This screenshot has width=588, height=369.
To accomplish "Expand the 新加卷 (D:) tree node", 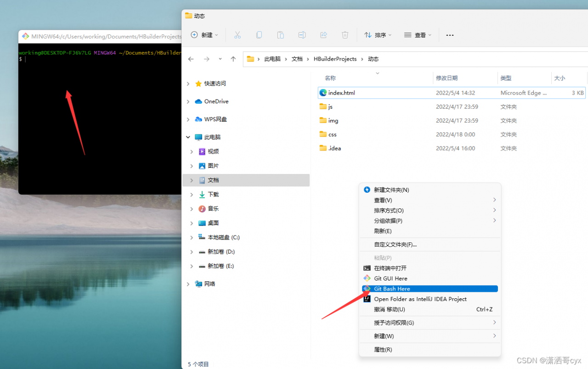I will (x=192, y=252).
